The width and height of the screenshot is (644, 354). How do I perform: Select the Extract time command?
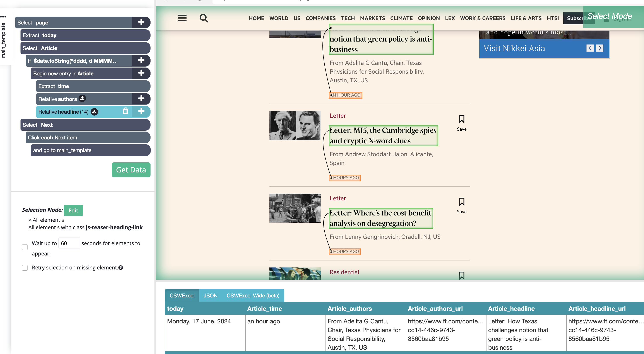93,86
